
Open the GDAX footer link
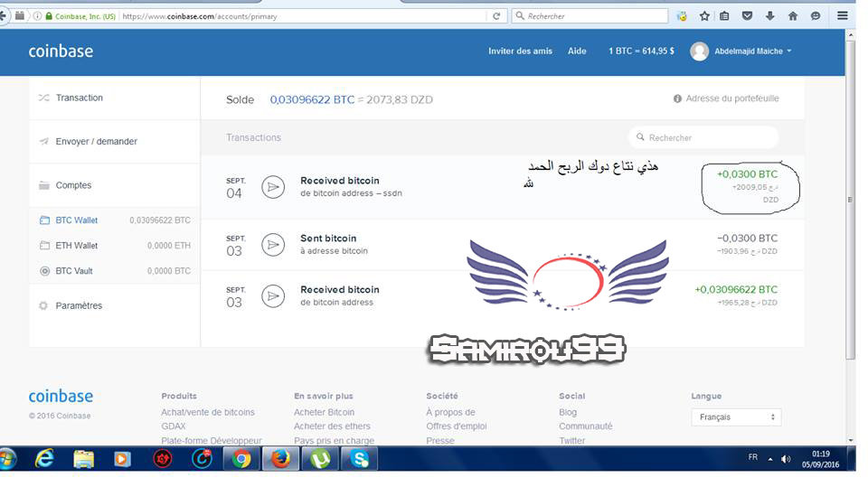pyautogui.click(x=174, y=426)
